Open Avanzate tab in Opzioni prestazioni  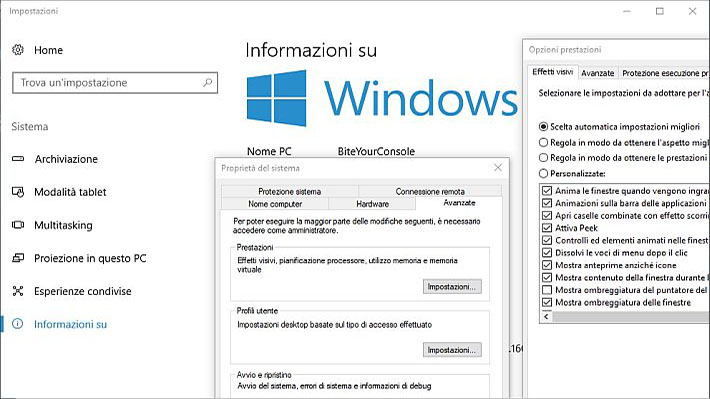coord(598,73)
